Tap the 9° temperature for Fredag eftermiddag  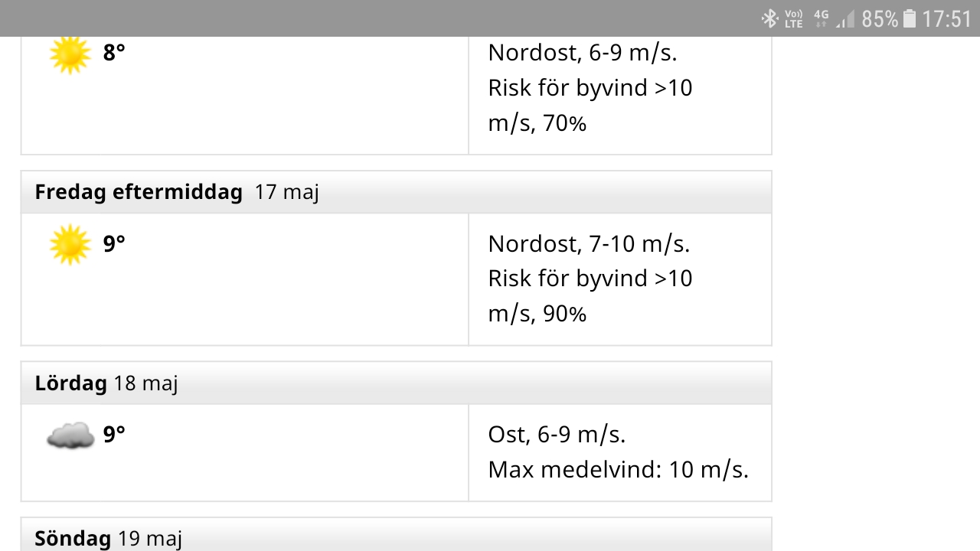(x=114, y=243)
